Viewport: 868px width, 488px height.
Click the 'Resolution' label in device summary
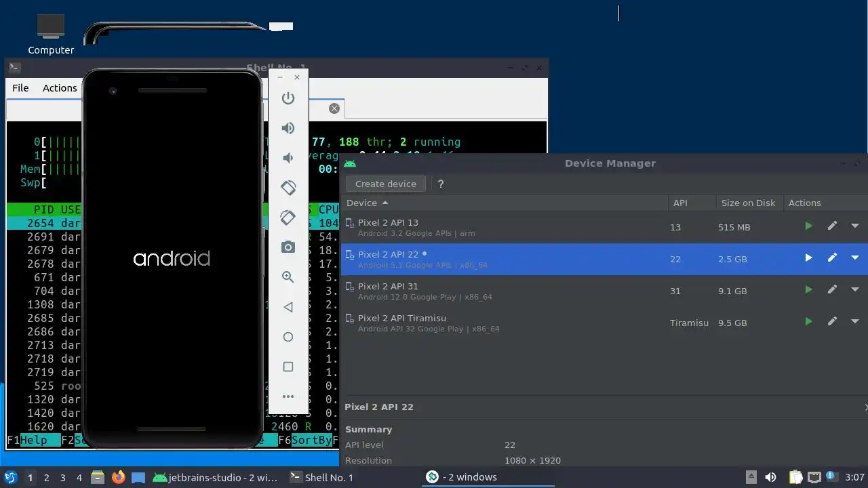click(x=368, y=460)
